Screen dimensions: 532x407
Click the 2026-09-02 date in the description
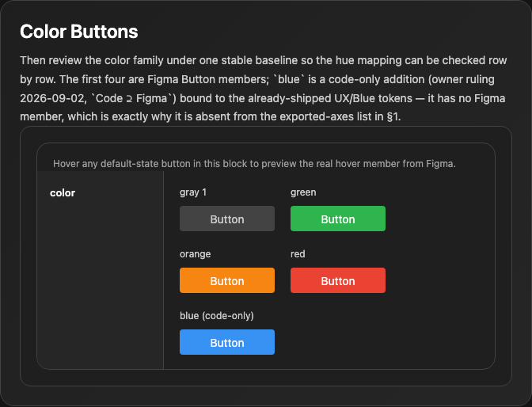pos(52,98)
